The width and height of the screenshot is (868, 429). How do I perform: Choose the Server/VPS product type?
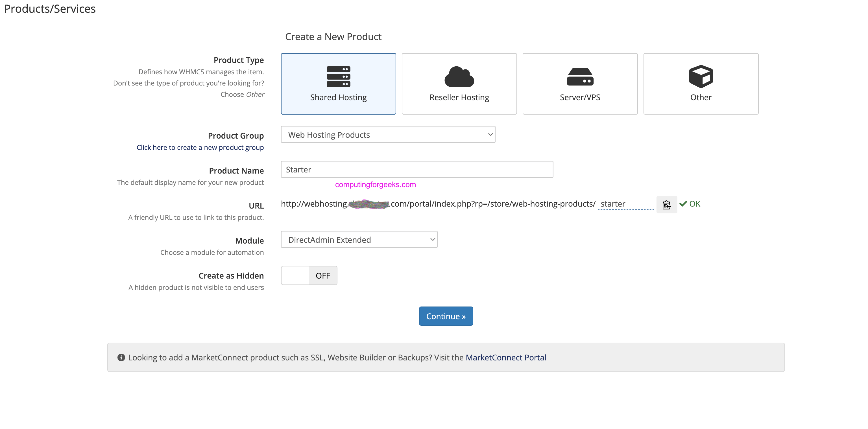(580, 84)
